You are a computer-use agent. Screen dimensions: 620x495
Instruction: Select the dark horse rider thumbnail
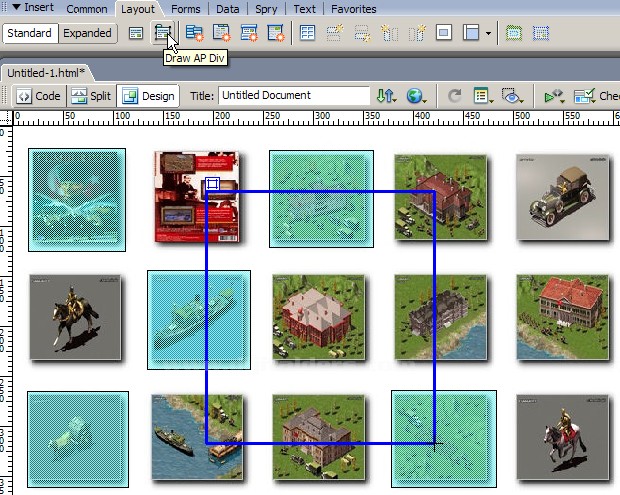[x=75, y=317]
